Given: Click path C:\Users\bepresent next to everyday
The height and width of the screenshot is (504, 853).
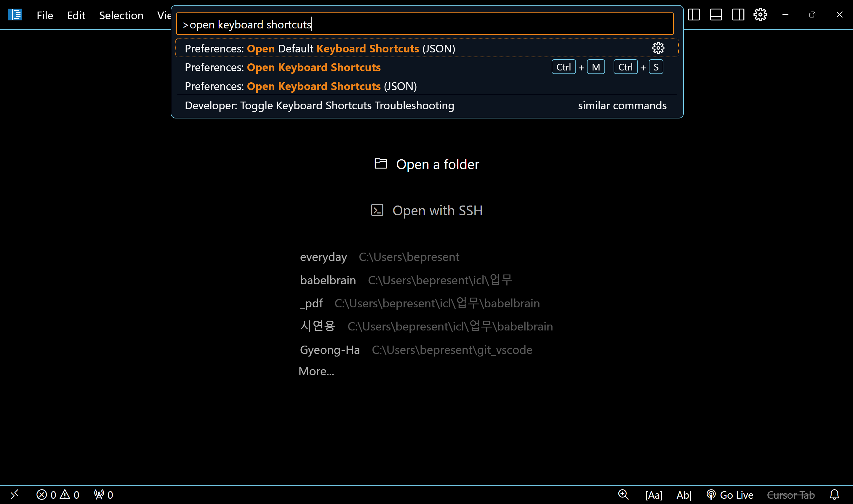Looking at the screenshot, I should [x=409, y=257].
